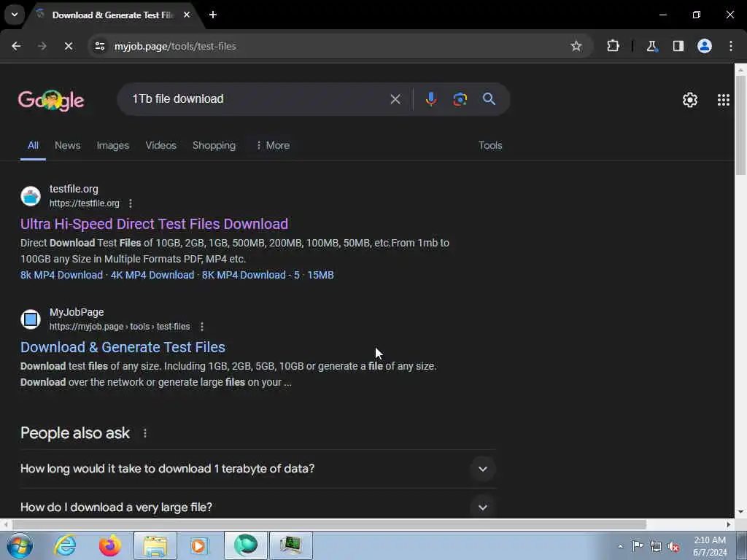The image size is (747, 560).
Task: Open the Google apps grid
Action: (x=723, y=100)
